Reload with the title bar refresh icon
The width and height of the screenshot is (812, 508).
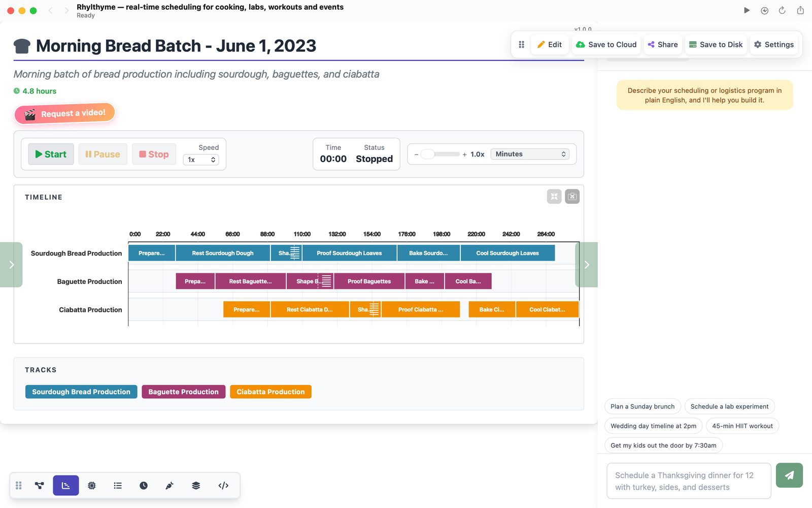[782, 10]
